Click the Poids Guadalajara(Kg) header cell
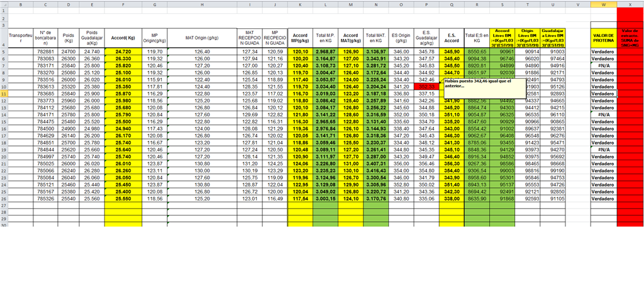Image resolution: width=644 pixels, height=308 pixels. coord(92,38)
